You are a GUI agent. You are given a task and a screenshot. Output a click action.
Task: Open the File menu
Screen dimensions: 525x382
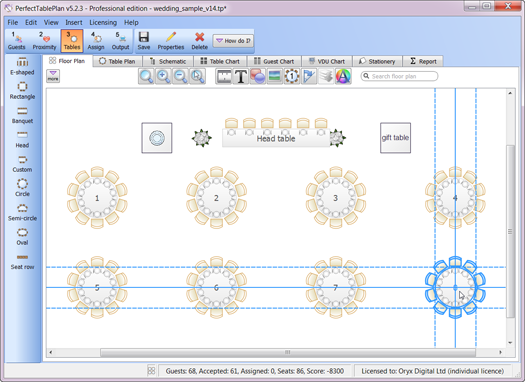(x=13, y=22)
